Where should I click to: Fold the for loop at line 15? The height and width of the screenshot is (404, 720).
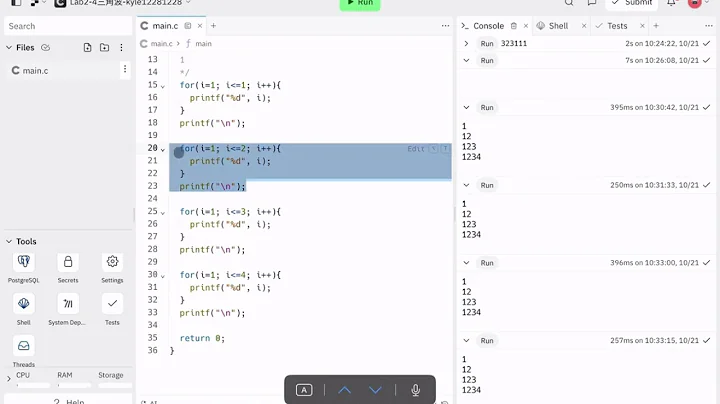tap(163, 86)
